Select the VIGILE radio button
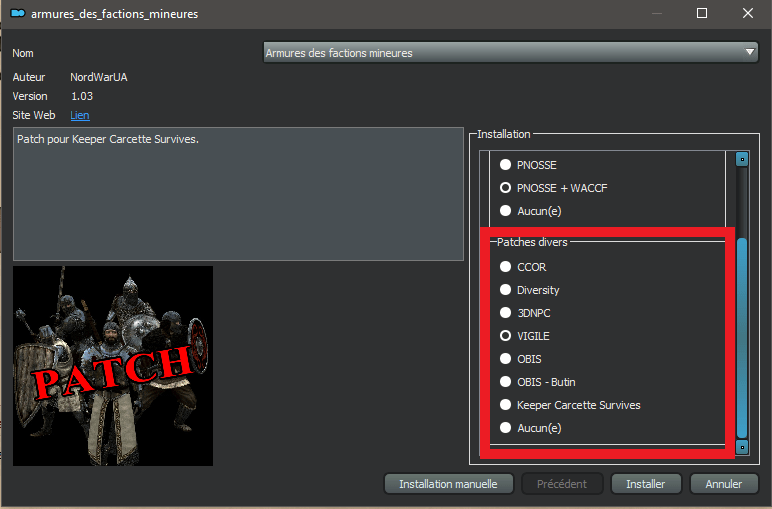This screenshot has width=772, height=509. pyautogui.click(x=506, y=336)
